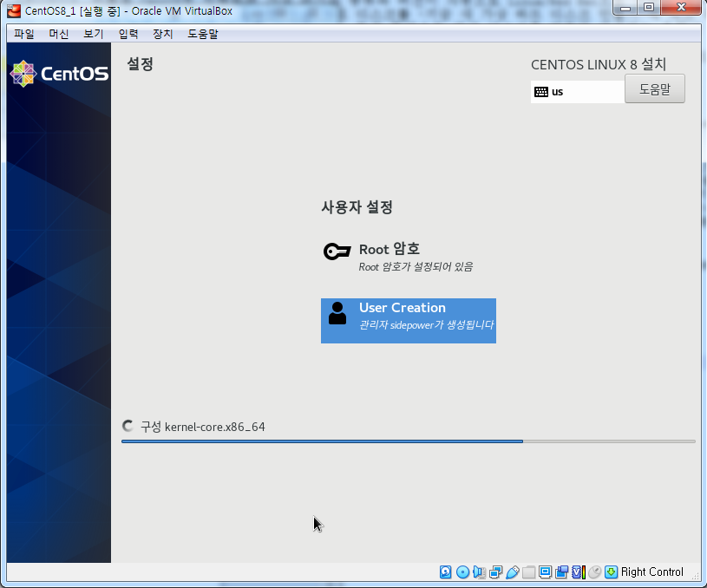Click the 'CENTOS LINUX 8 설치' title text

tap(599, 64)
